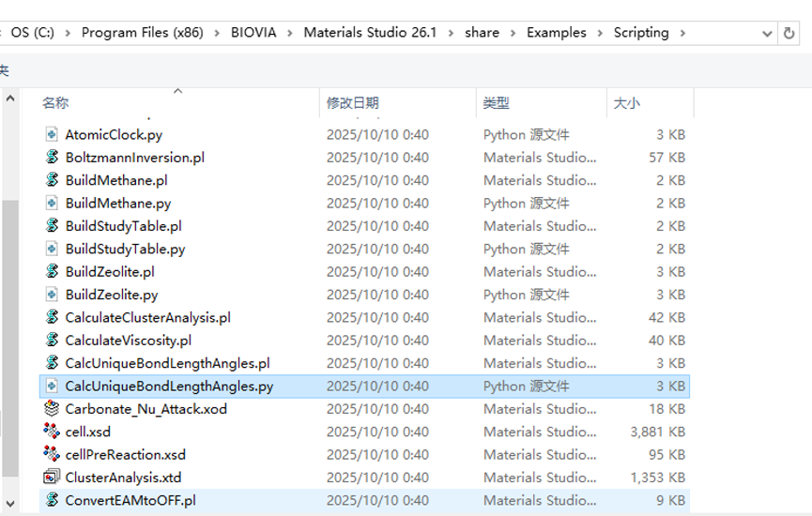Select the file name BuildZeolite.pl
The width and height of the screenshot is (812, 516).
[110, 272]
